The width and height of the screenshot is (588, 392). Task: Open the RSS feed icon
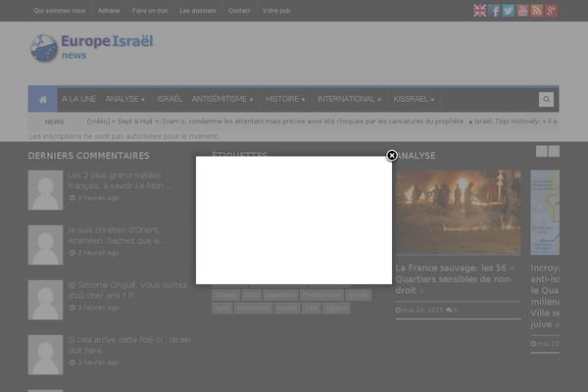(537, 11)
